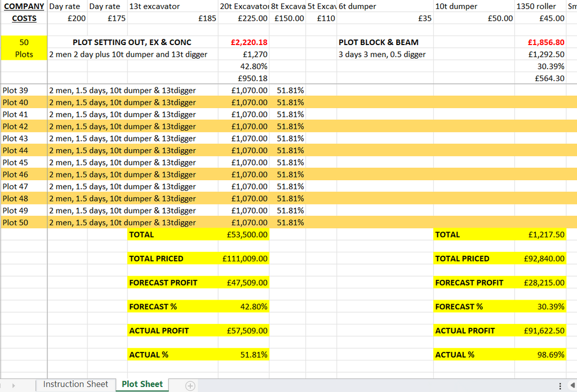Screen dimensions: 577x392
Task: Click the £28,215.00 forecast profit cell
Action: tap(540, 282)
